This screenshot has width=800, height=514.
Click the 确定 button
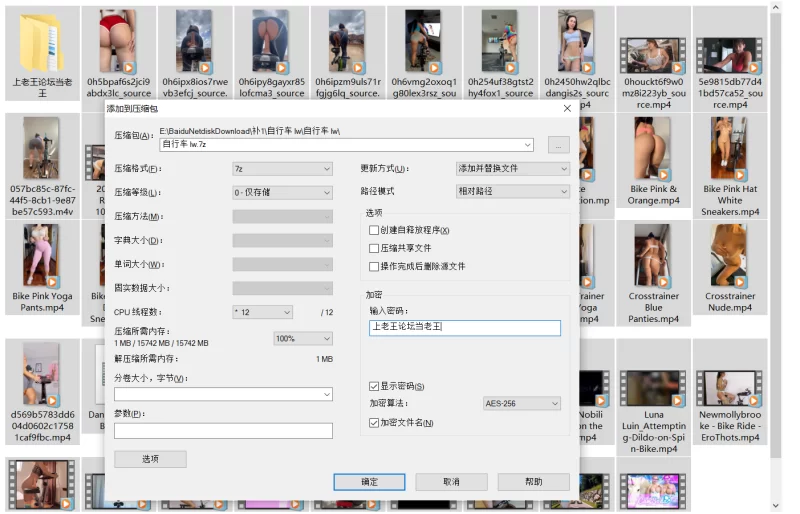369,482
